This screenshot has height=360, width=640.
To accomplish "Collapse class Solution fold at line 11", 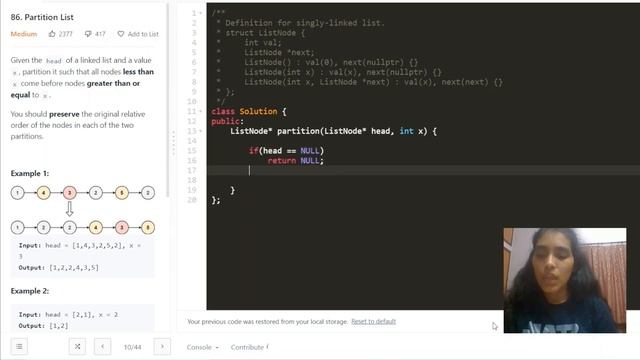I will 200,111.
